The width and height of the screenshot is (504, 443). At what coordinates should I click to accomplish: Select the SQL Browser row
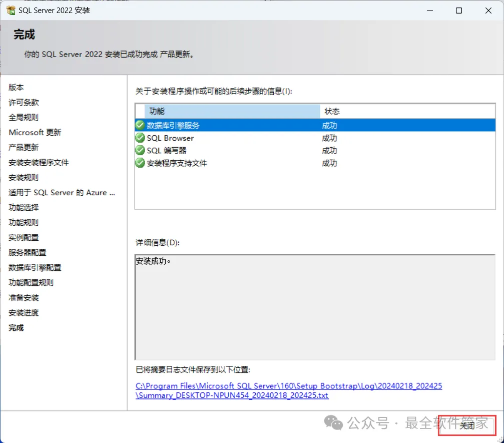pyautogui.click(x=315, y=138)
